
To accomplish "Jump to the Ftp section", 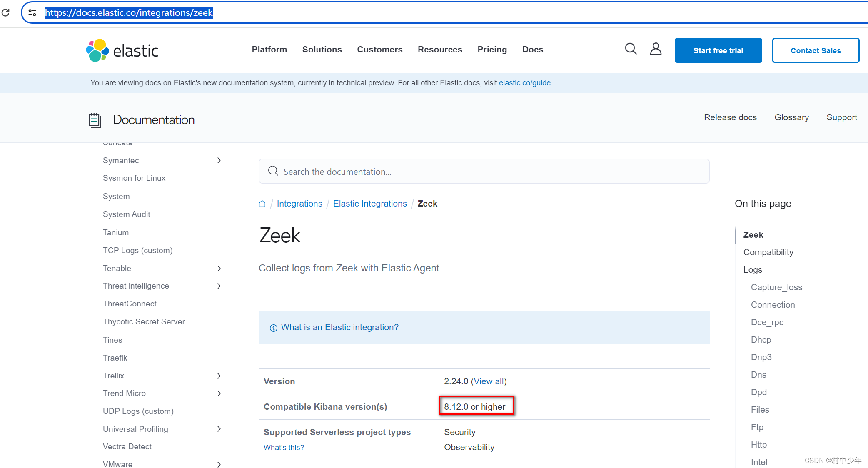I will pos(757,427).
